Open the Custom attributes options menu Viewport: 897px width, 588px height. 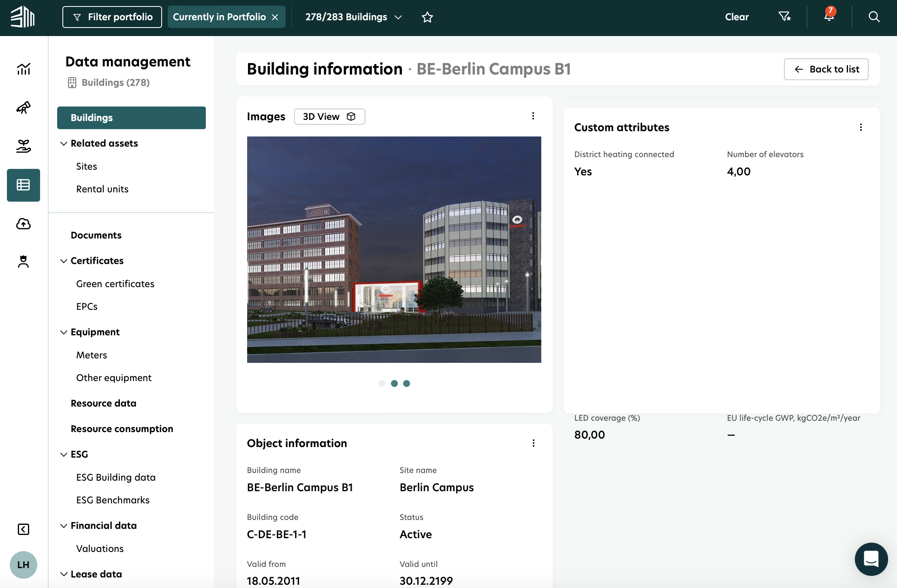point(861,127)
